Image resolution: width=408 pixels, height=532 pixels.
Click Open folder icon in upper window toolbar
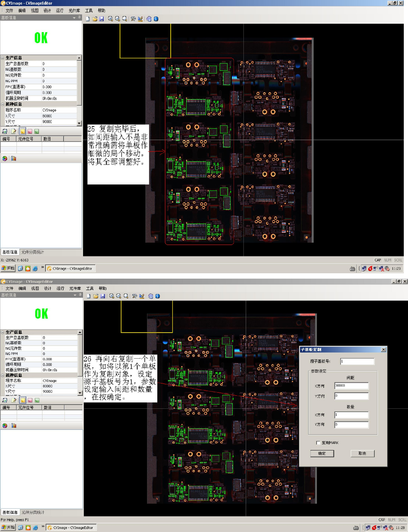click(x=95, y=19)
